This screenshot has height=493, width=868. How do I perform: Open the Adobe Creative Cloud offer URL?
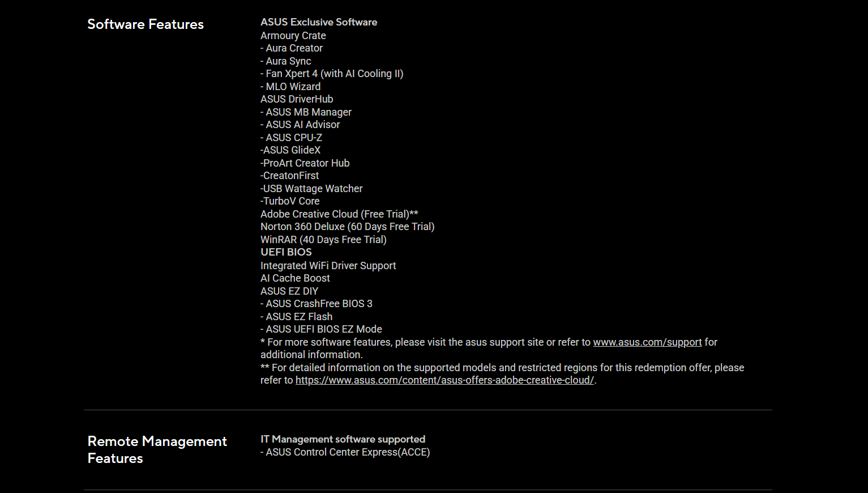point(444,380)
